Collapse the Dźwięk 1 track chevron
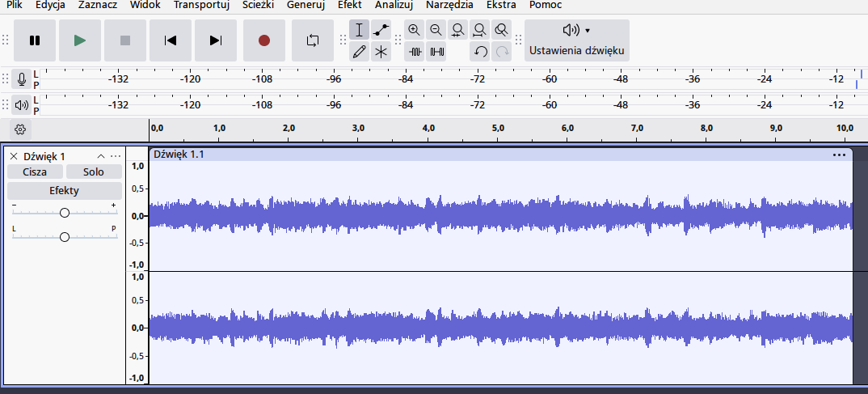868x394 pixels. click(x=101, y=156)
